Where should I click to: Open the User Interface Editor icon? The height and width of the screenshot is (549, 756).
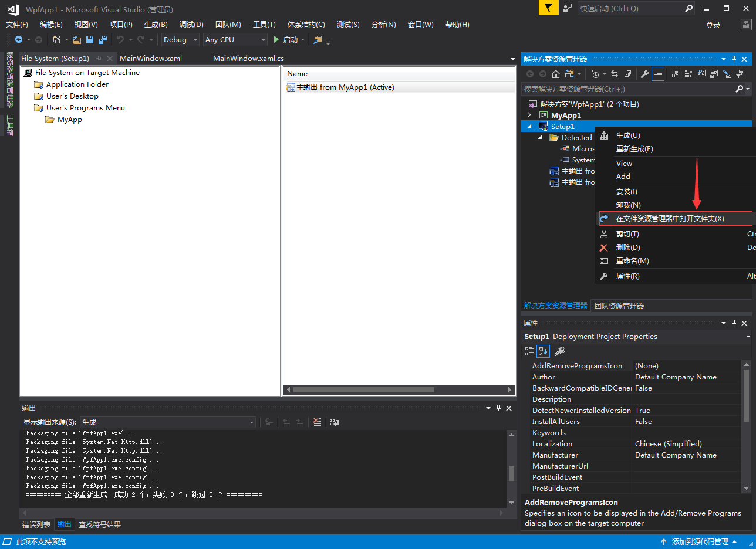714,74
